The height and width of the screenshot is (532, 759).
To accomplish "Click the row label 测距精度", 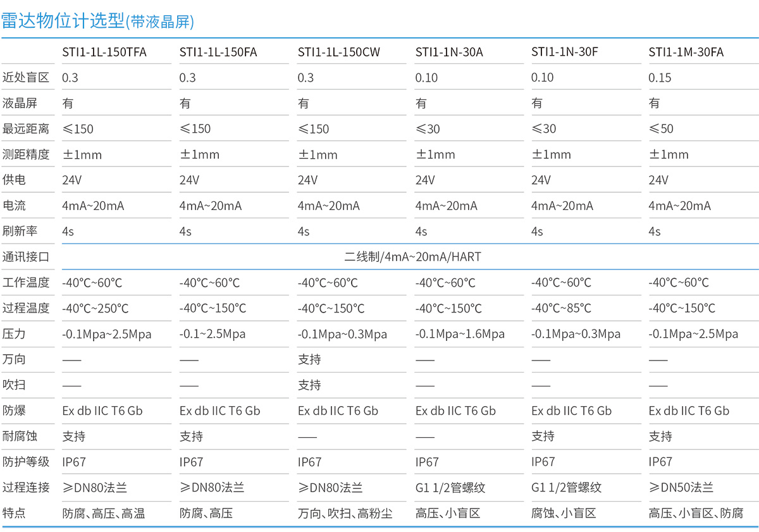I will (x=25, y=154).
